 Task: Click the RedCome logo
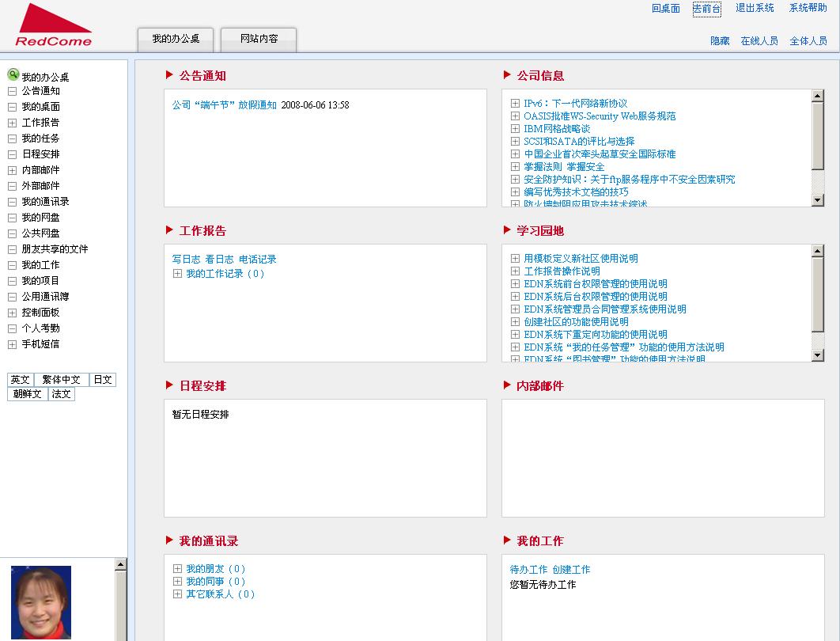(x=53, y=25)
